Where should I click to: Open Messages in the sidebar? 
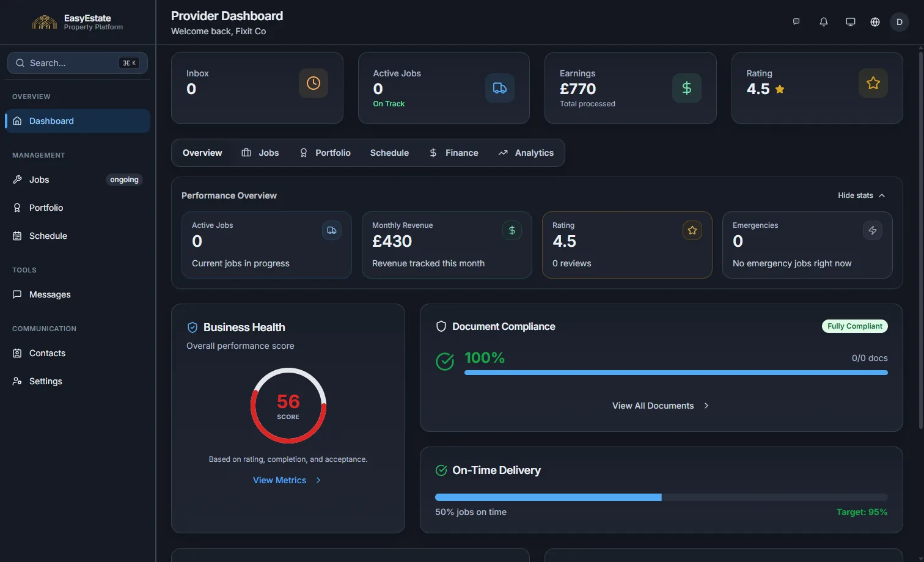[x=78, y=294]
